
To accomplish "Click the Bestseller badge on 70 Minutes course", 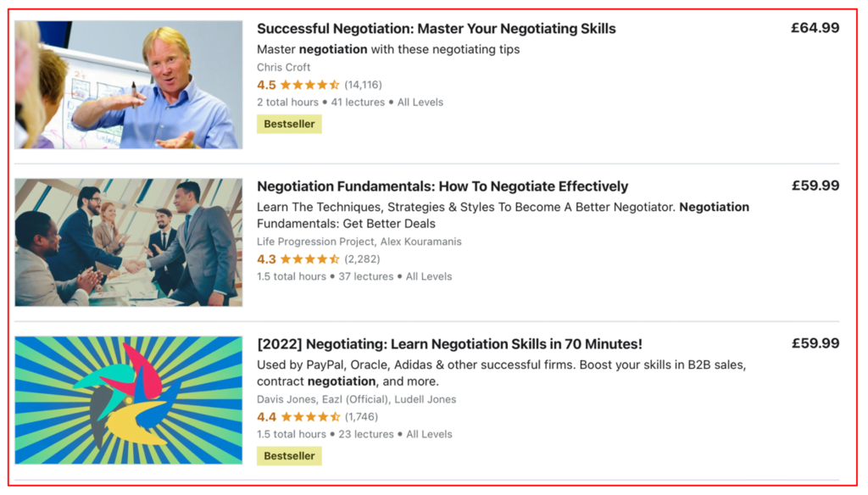I will click(x=289, y=456).
